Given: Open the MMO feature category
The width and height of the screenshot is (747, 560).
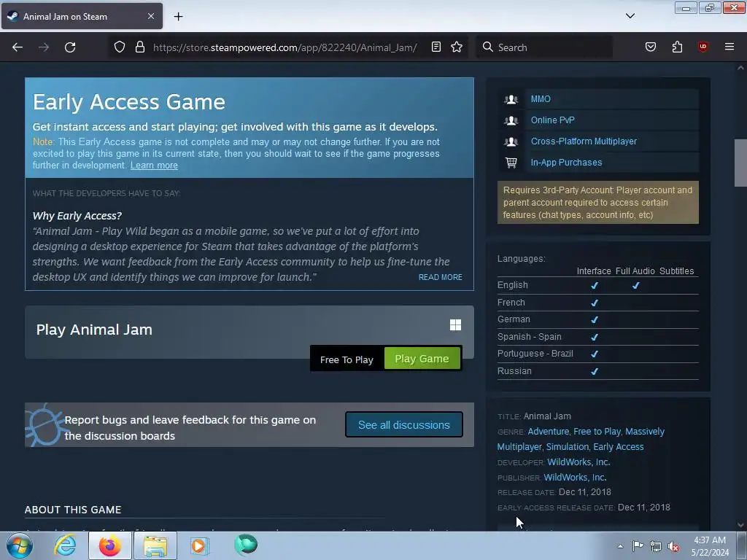Looking at the screenshot, I should pos(541,99).
